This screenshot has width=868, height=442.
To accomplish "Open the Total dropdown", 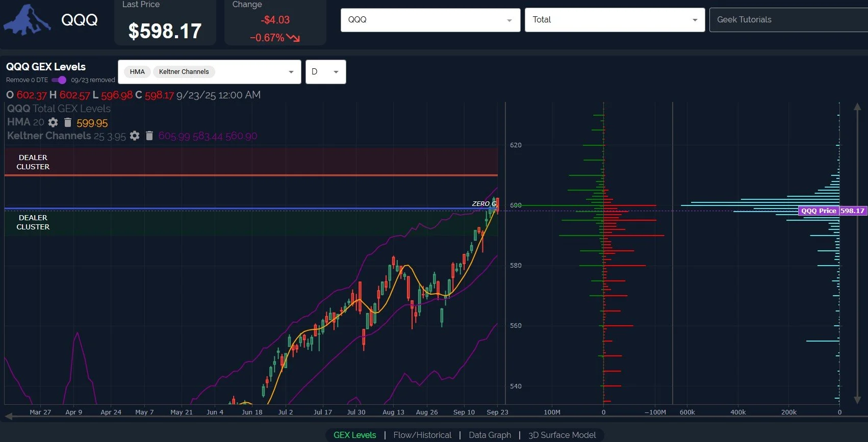I will click(x=615, y=20).
